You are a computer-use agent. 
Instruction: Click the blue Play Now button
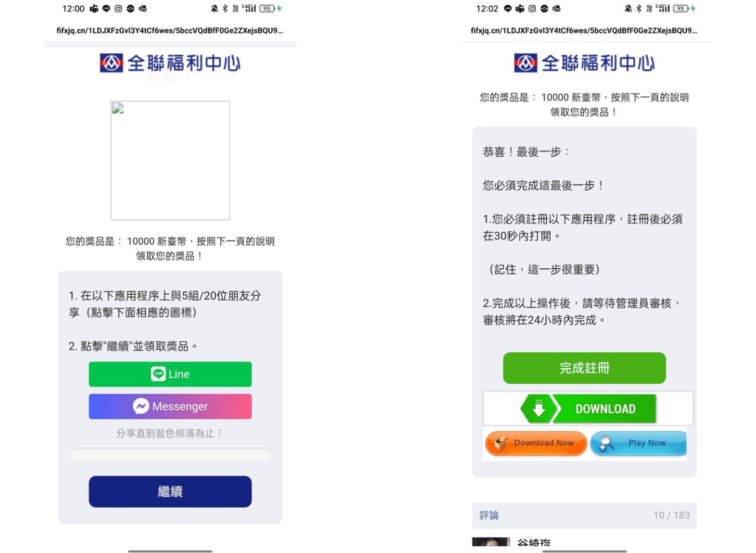(x=638, y=444)
